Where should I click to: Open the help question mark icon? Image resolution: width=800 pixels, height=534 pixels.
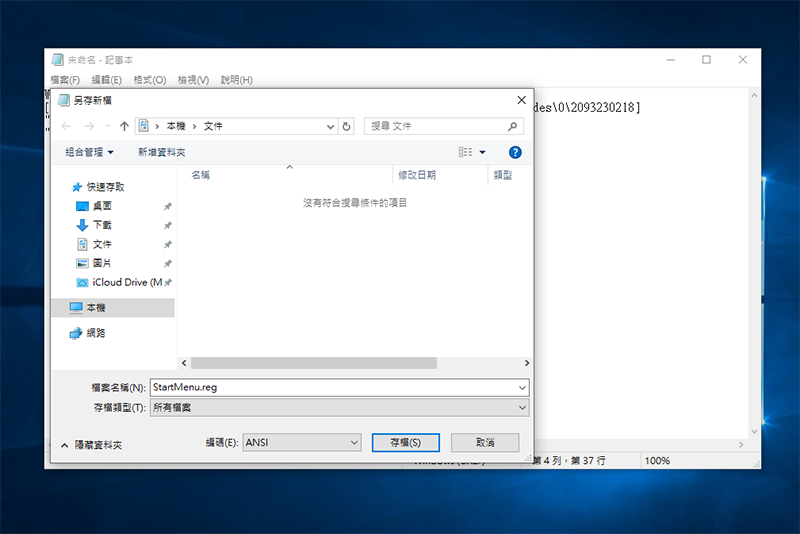pos(515,152)
